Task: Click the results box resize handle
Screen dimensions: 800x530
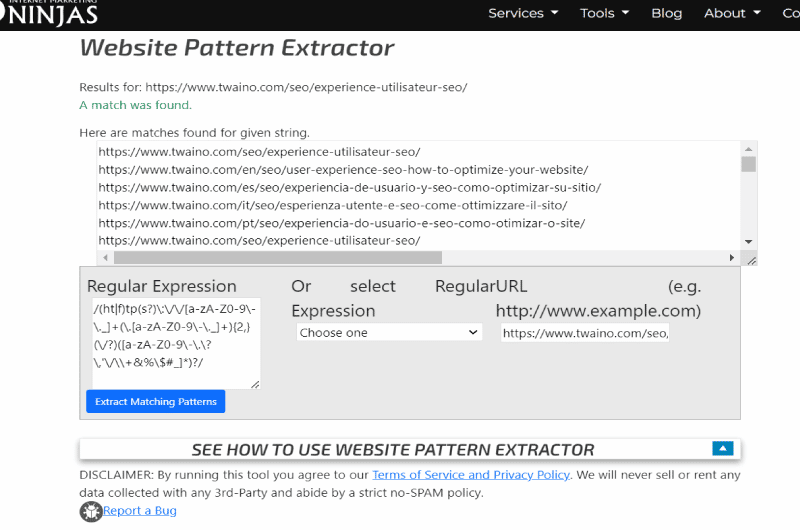Action: click(752, 261)
